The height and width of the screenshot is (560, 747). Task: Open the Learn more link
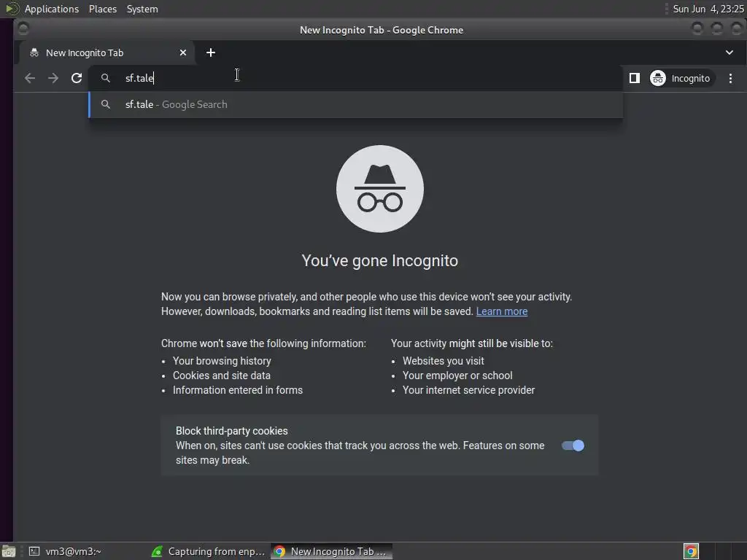502,311
